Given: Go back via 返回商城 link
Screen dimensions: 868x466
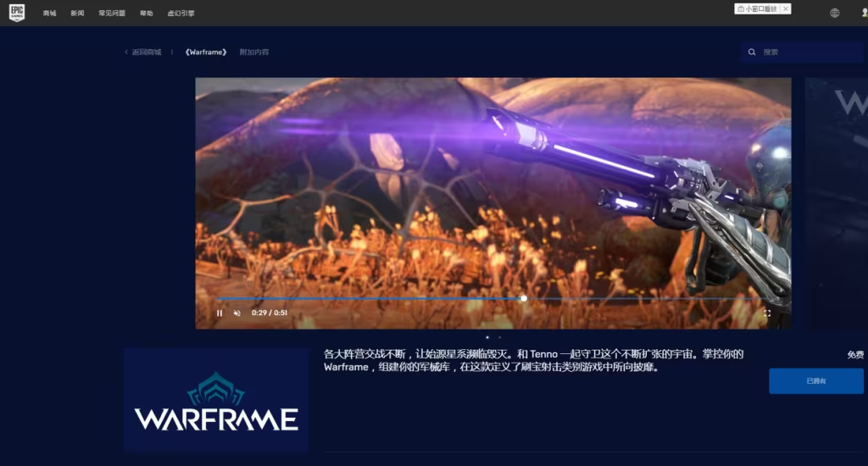Looking at the screenshot, I should pos(142,52).
